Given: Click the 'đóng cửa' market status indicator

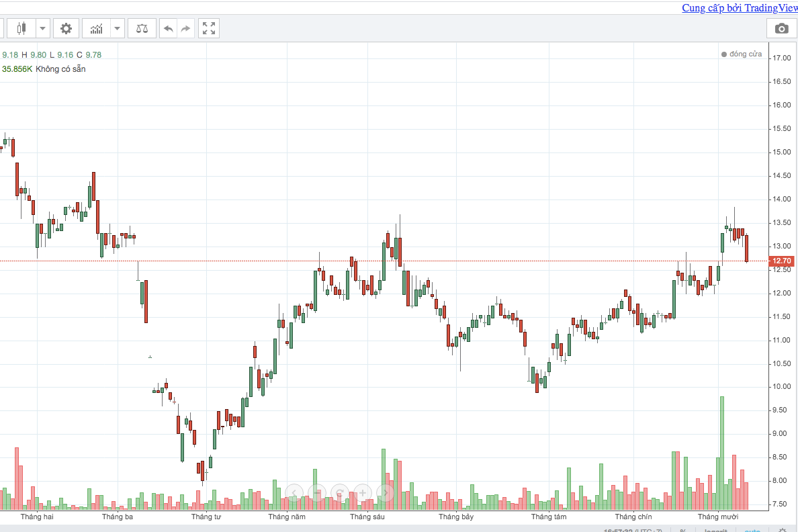Looking at the screenshot, I should click(x=742, y=54).
